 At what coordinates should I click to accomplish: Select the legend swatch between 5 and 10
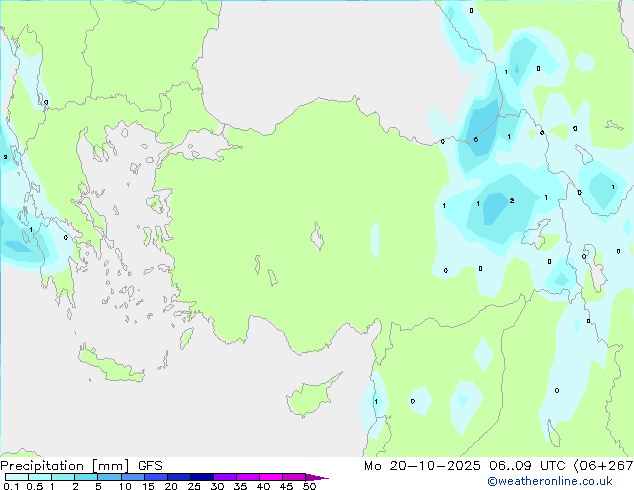tap(109, 477)
